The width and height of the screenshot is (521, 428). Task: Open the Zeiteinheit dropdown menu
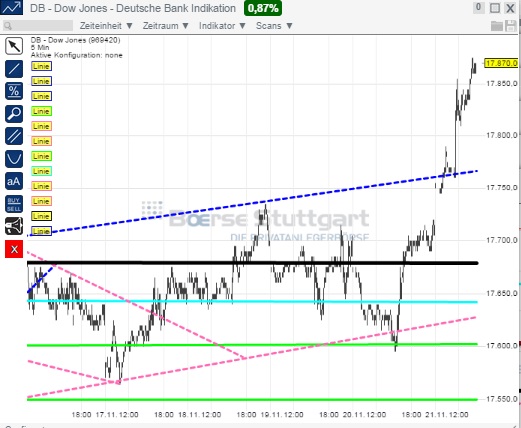tap(106, 26)
